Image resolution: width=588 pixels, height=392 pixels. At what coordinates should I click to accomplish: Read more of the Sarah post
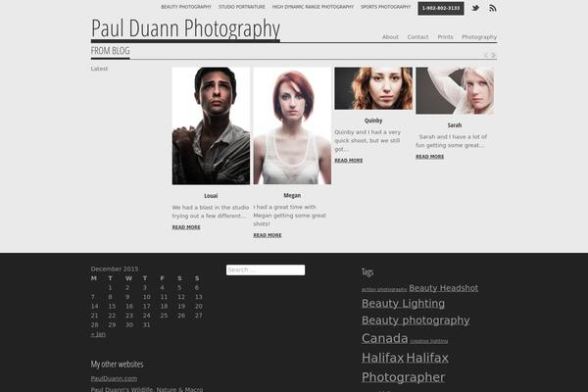430,157
